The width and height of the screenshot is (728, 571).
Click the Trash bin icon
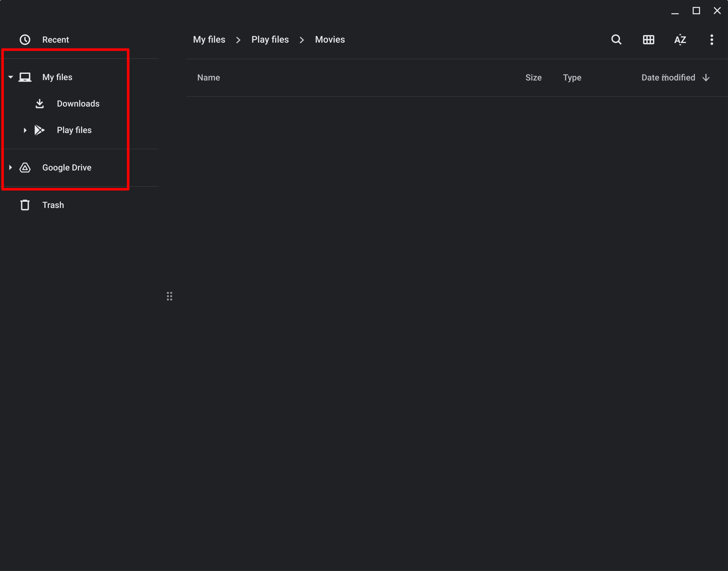(x=25, y=205)
